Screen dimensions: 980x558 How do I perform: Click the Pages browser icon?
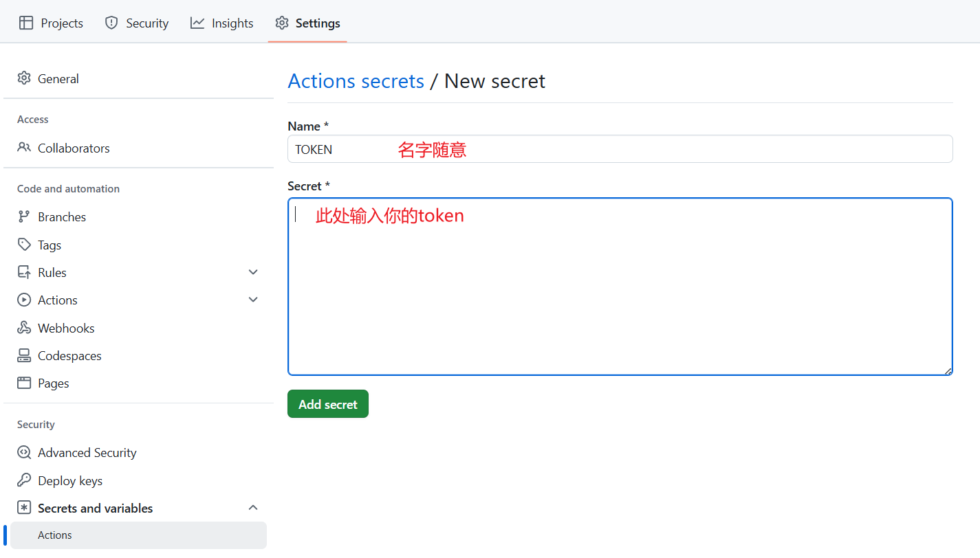coord(24,383)
